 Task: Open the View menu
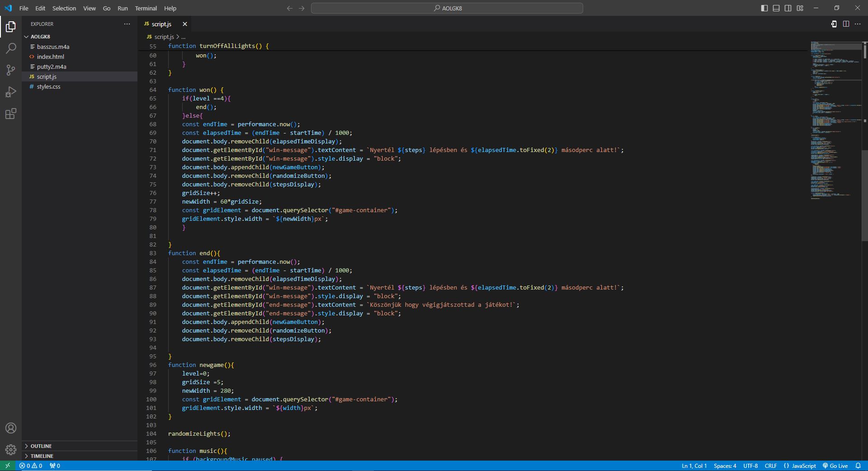tap(90, 8)
